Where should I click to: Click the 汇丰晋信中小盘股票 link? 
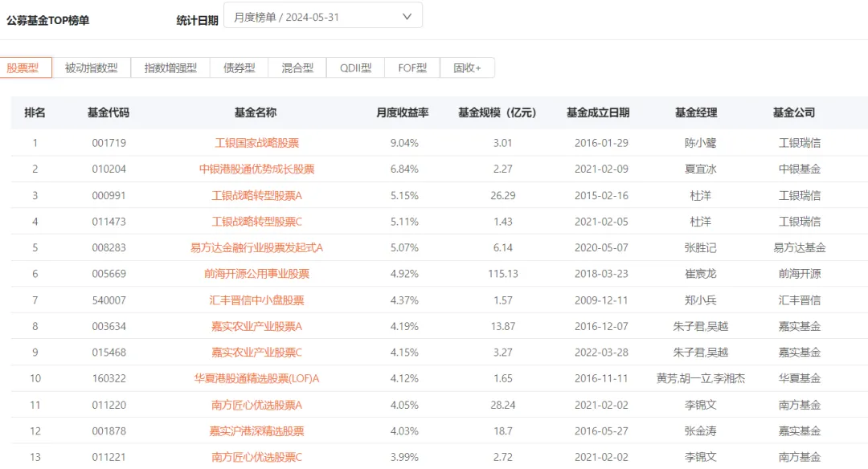tap(259, 300)
